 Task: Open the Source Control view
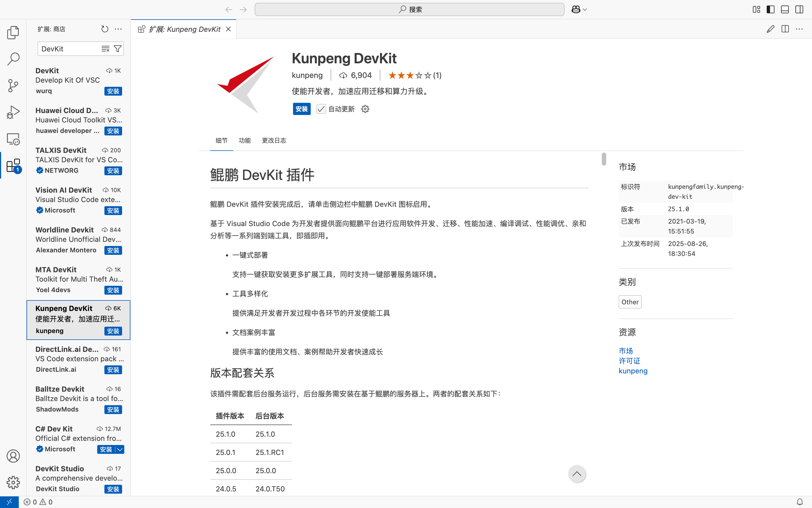point(13,86)
